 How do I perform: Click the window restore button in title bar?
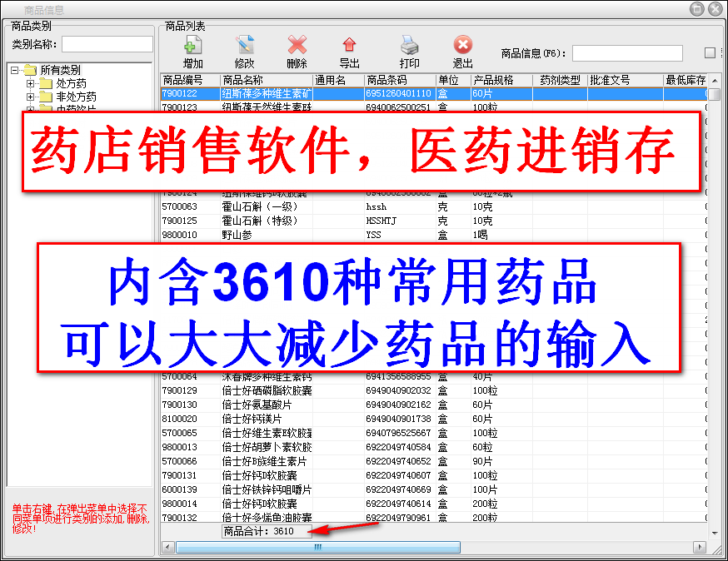698,9
